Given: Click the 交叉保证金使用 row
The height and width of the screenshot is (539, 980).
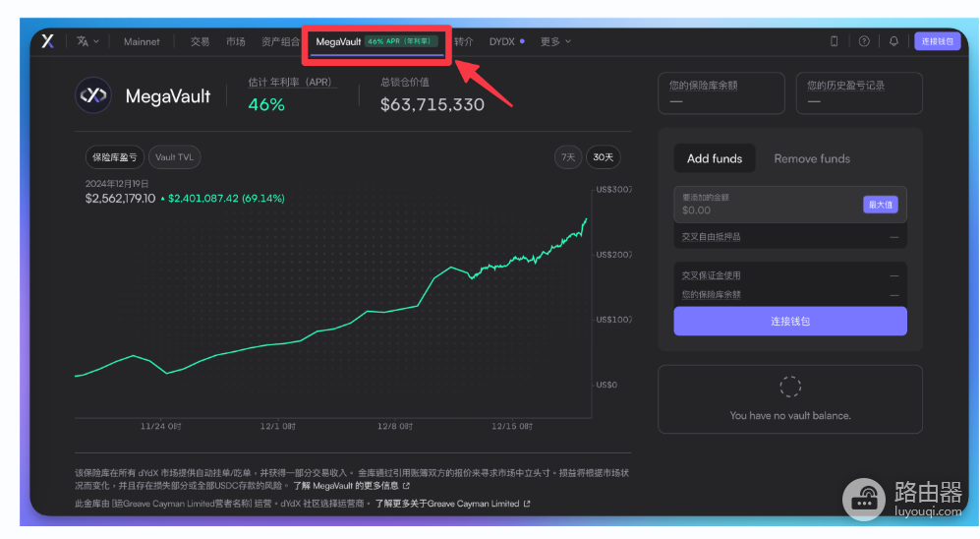Looking at the screenshot, I should (x=790, y=275).
